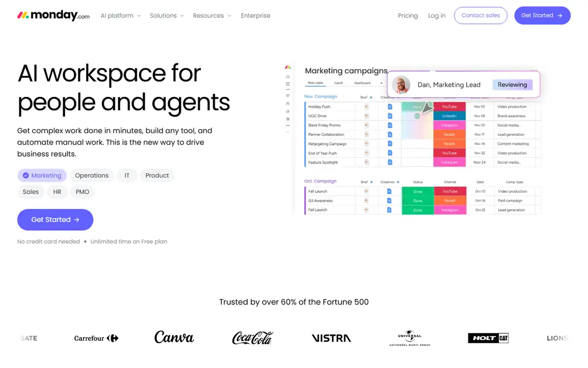The width and height of the screenshot is (588, 368).
Task: Expand the Solutions dropdown menu
Action: [x=166, y=16]
